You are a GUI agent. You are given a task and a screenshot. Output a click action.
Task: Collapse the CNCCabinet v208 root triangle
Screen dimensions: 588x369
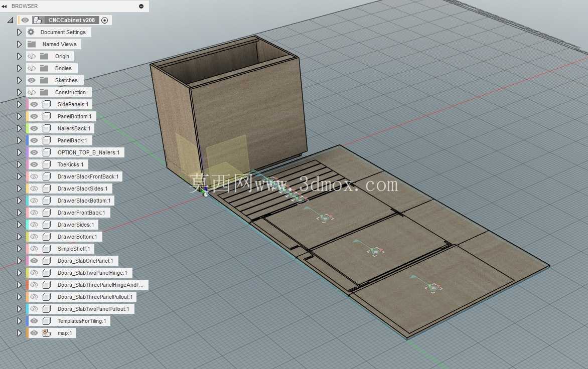(x=11, y=20)
